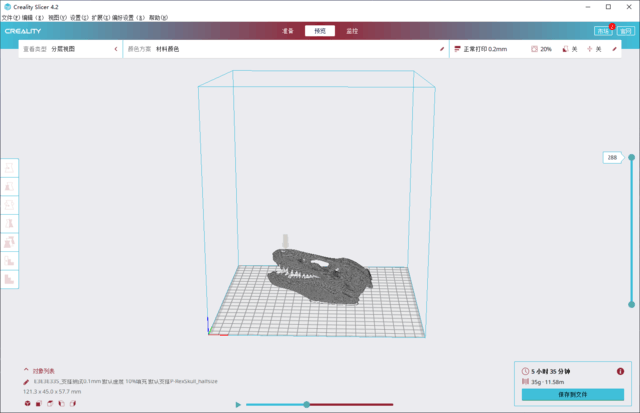The image size is (640, 413).
Task: Click the 20% infill density icon
Action: point(534,49)
